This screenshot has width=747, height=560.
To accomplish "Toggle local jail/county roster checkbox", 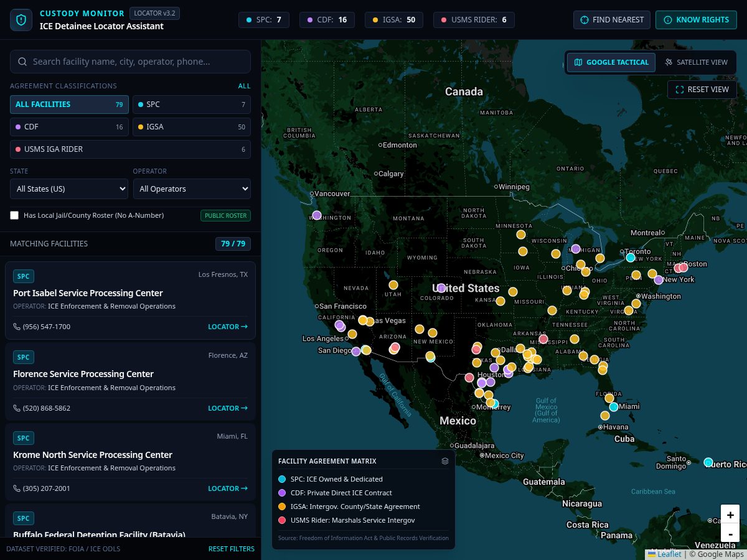I will coord(14,215).
